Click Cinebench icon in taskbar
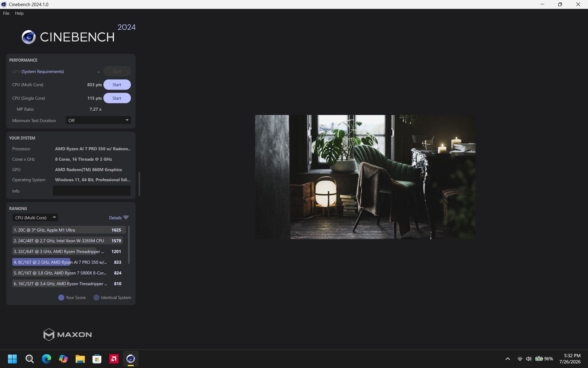 [131, 359]
